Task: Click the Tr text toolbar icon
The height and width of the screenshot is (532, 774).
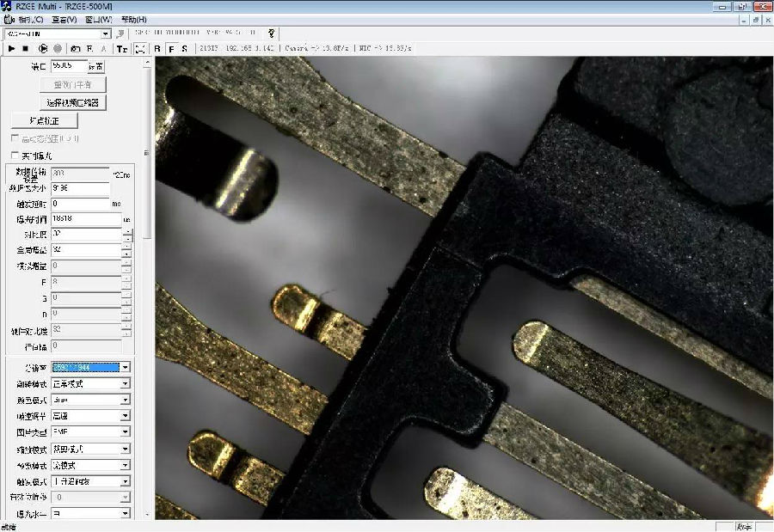Action: click(x=122, y=48)
